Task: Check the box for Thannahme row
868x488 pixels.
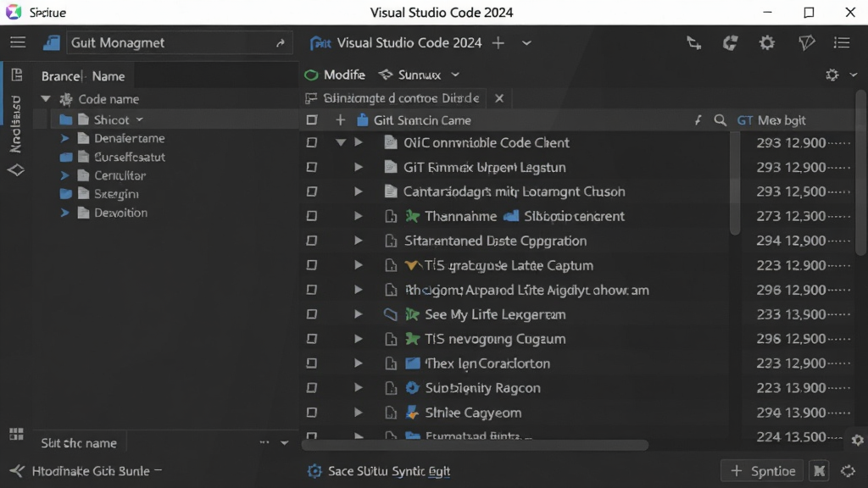Action: 312,216
